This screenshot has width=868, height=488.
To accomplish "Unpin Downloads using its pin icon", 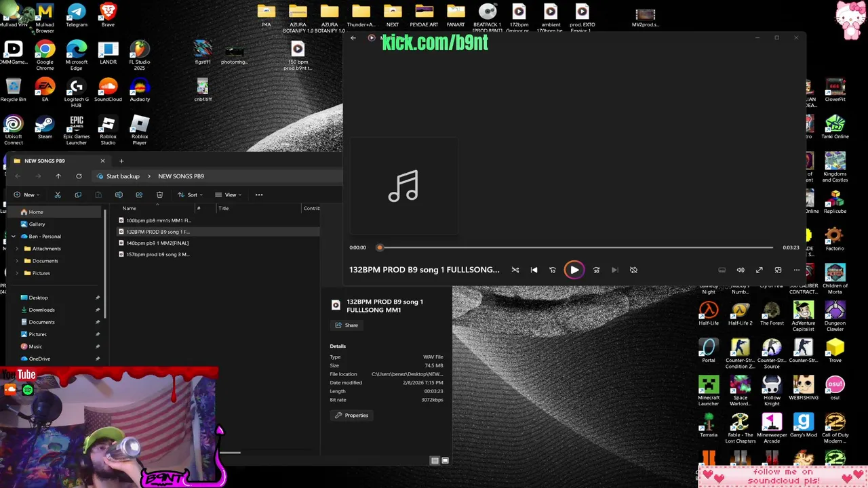I will click(x=98, y=310).
